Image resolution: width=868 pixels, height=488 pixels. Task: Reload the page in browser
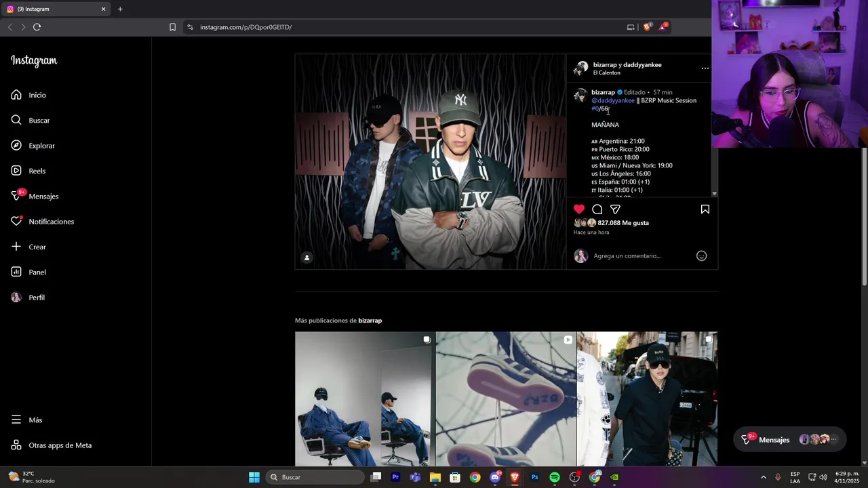tap(37, 27)
